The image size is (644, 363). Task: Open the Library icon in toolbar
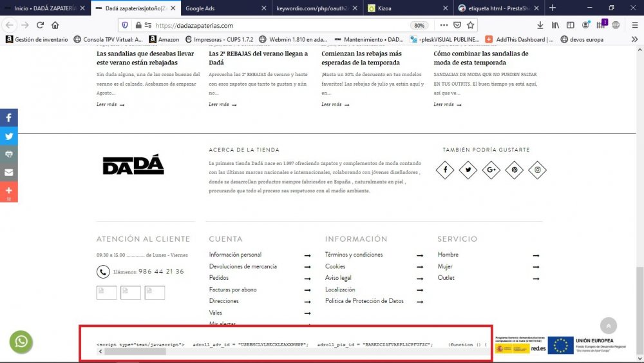point(555,25)
